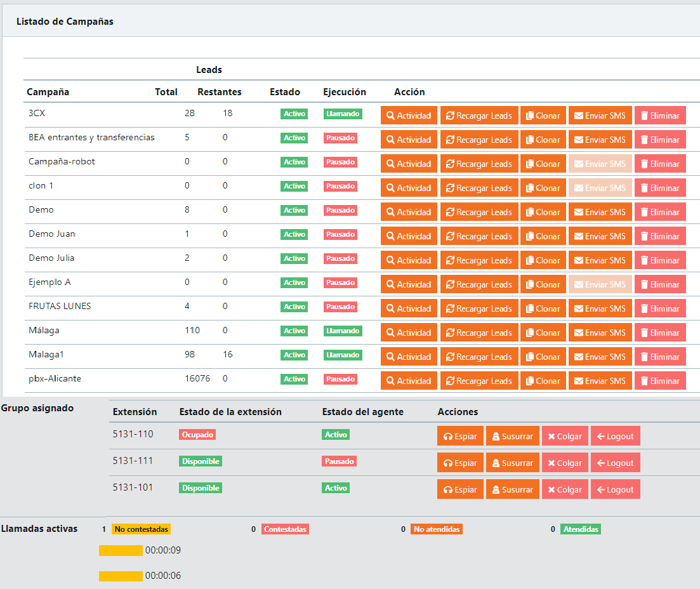Open Actividad for BEA entrantes y transferencias
The image size is (700, 589).
409,140
